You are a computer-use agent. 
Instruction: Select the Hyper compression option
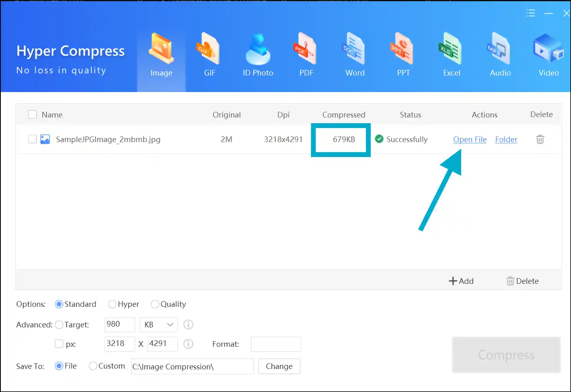click(123, 304)
